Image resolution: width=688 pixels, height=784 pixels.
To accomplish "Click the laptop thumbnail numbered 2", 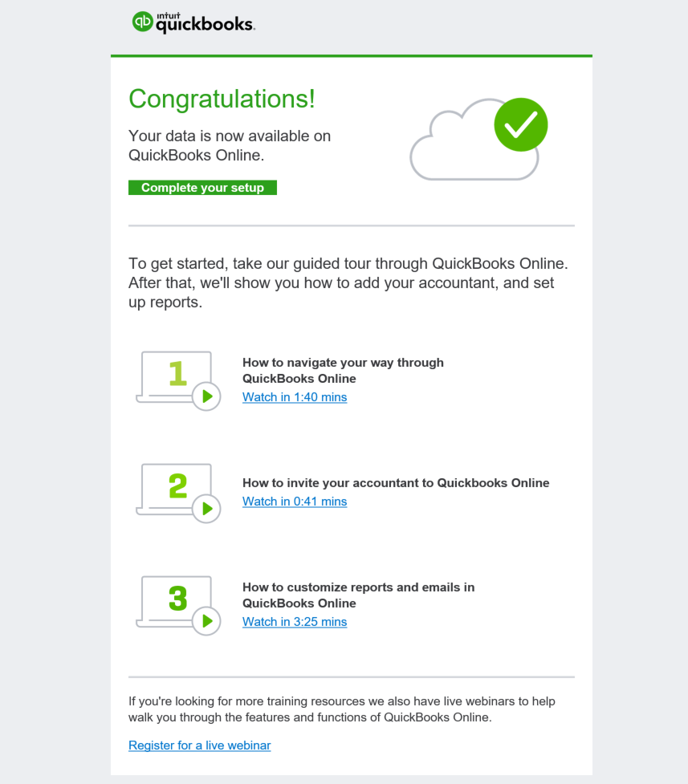I will click(x=176, y=488).
